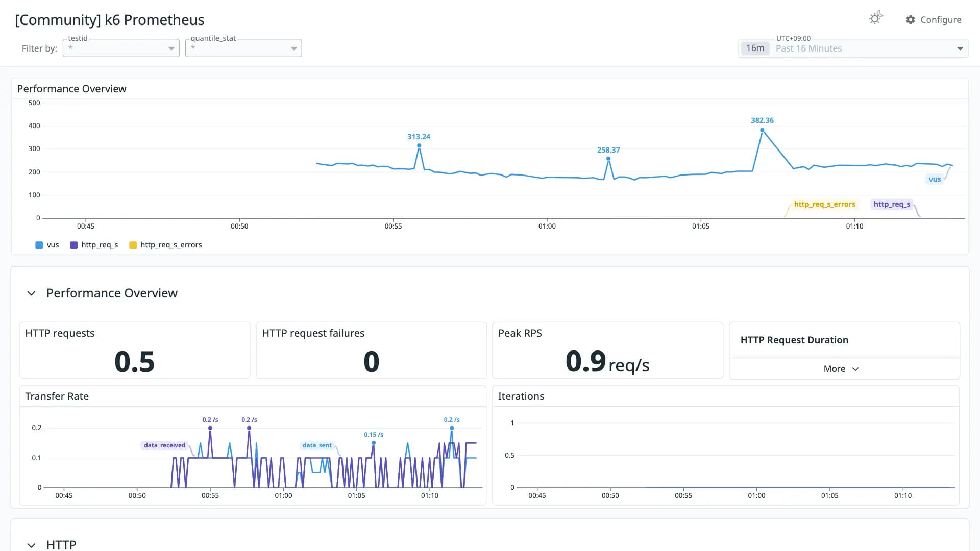The width and height of the screenshot is (980, 551).
Task: Select the vus series label on chart
Action: (935, 179)
